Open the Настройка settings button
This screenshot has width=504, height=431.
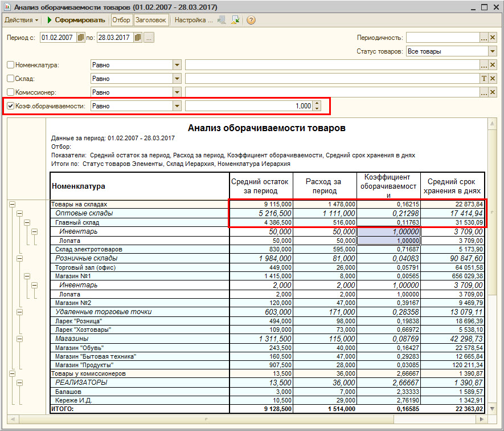point(192,20)
